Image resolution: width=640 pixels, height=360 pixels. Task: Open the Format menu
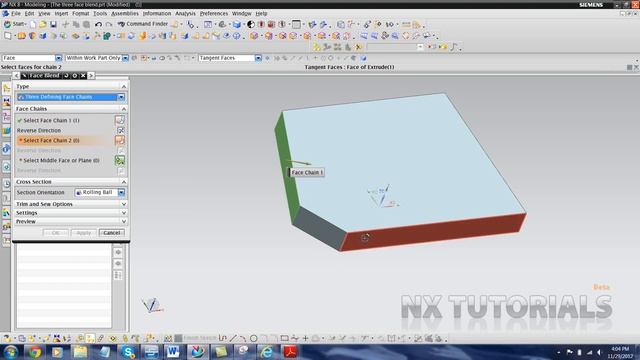point(80,13)
